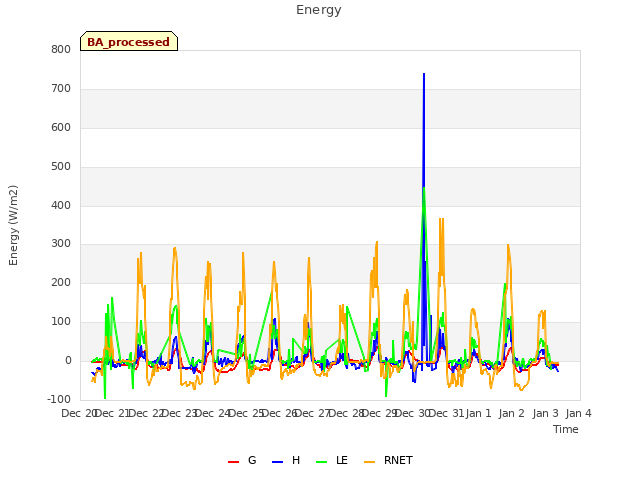Click the 800 y-axis label
This screenshot has height=480, width=640.
tap(61, 50)
